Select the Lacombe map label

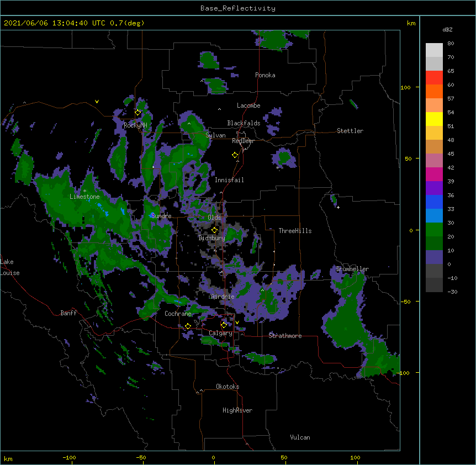click(248, 105)
